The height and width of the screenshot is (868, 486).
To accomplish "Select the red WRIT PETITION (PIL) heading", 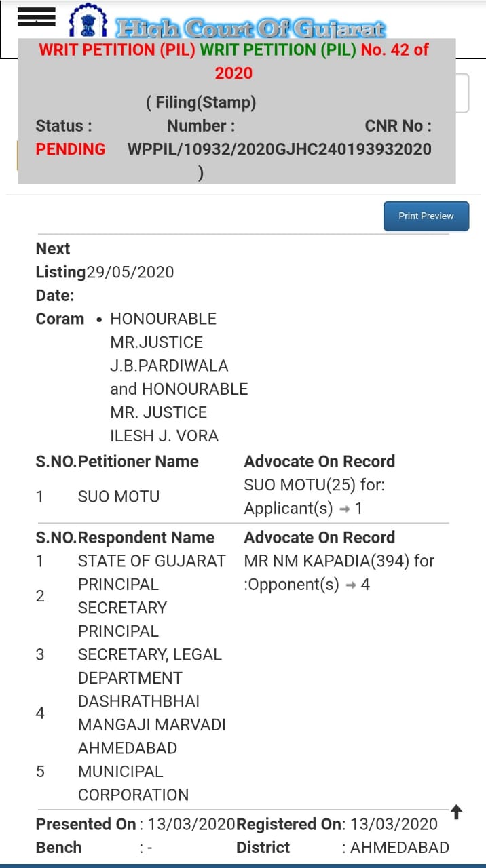I will tap(117, 50).
